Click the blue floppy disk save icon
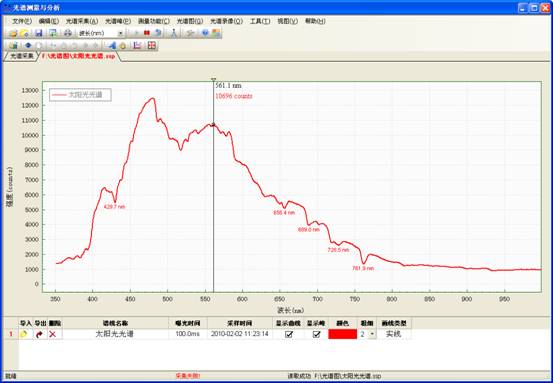This screenshot has width=553, height=383. coord(39,33)
